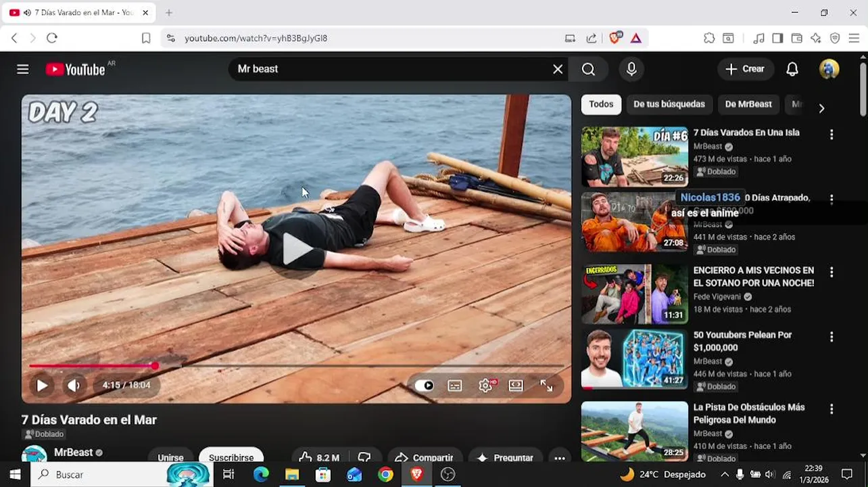Open options menu for 7 Días Varados En Una Isla
Screen dimensions: 868x487
click(831, 135)
